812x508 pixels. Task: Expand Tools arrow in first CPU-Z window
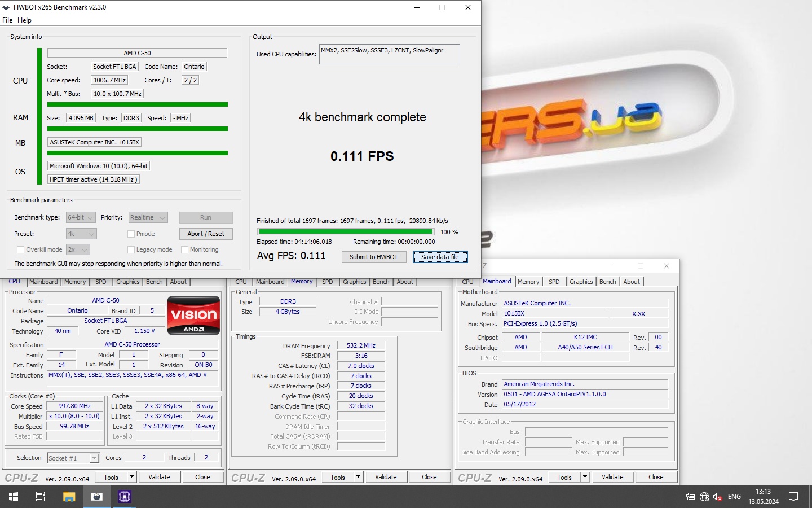(131, 477)
